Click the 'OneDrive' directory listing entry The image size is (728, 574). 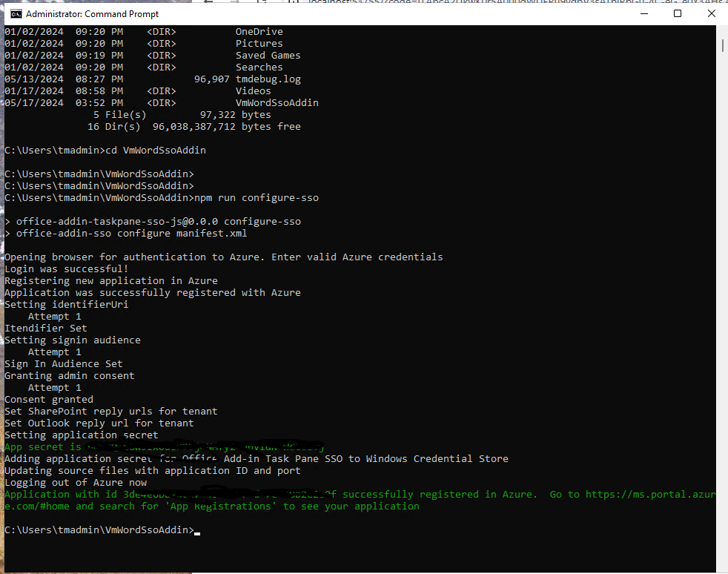[259, 32]
